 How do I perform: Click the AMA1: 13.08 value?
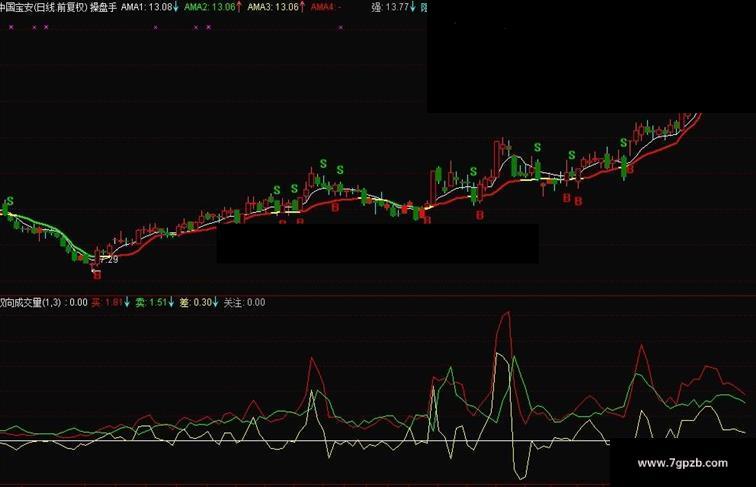(x=147, y=7)
